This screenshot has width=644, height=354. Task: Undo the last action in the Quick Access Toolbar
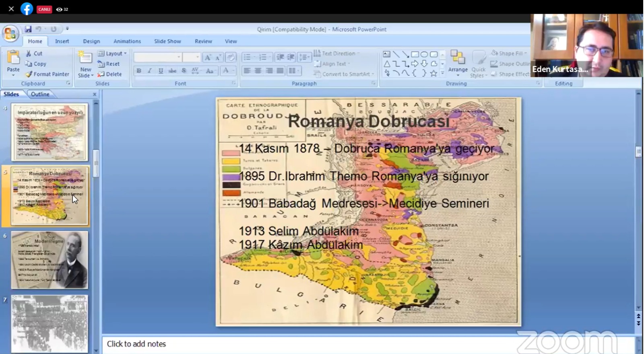click(39, 29)
